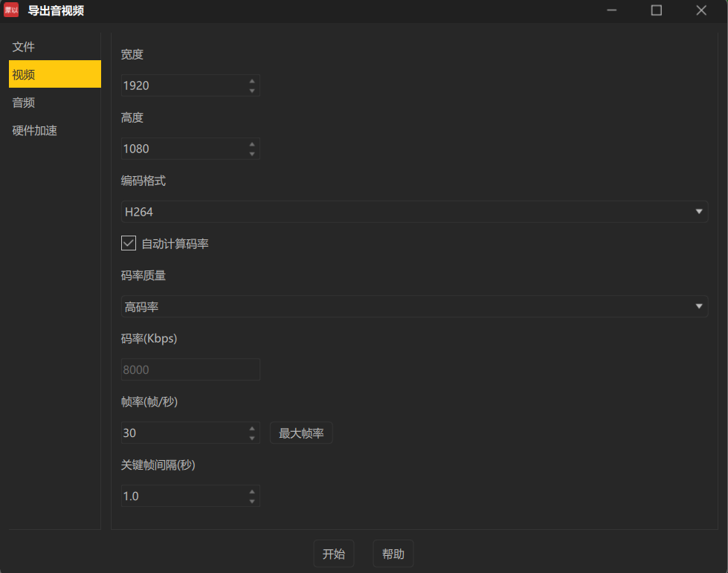Screen dimensions: 728x573
Task: Increase 宽度 value with up arrow
Action: pos(252,81)
